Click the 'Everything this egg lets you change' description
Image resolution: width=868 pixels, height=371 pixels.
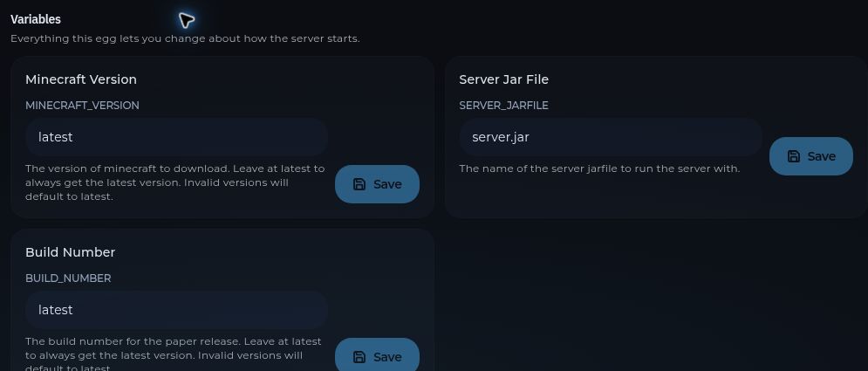[x=186, y=39]
